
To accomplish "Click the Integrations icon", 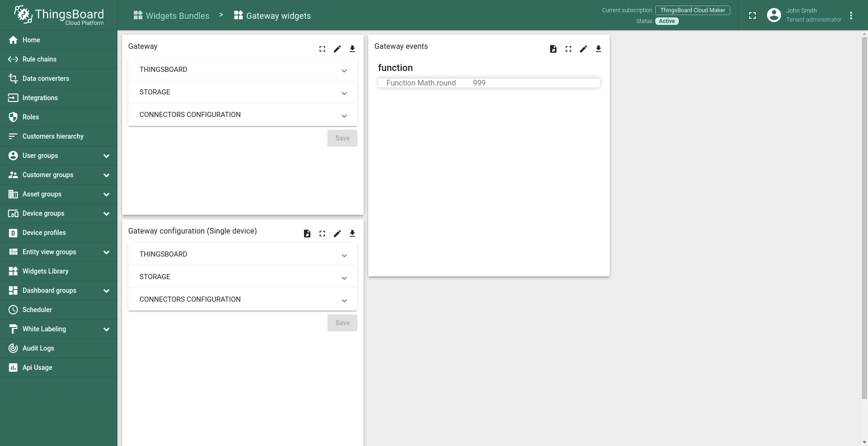I will click(13, 98).
